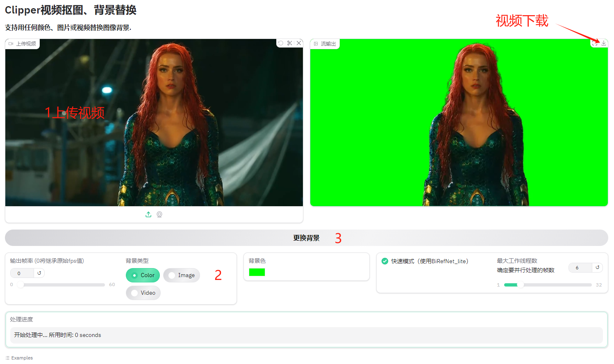Viewport: 614px width, 364px height.
Task: Open the green background color picker
Action: click(x=257, y=272)
